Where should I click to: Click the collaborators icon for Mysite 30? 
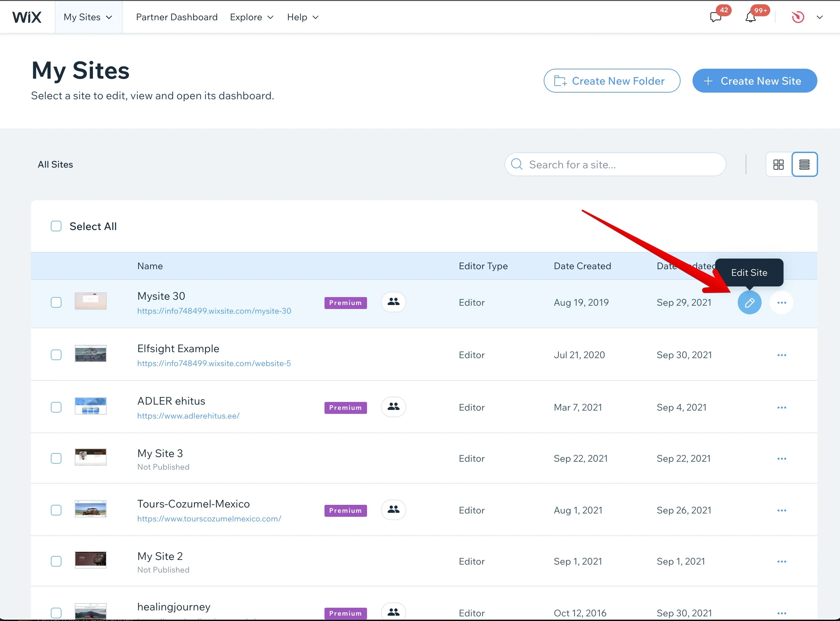pyautogui.click(x=393, y=302)
